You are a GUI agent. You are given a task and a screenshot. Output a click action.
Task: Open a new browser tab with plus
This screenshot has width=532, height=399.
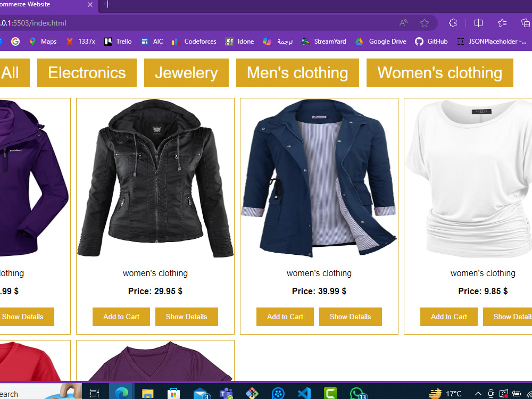107,4
